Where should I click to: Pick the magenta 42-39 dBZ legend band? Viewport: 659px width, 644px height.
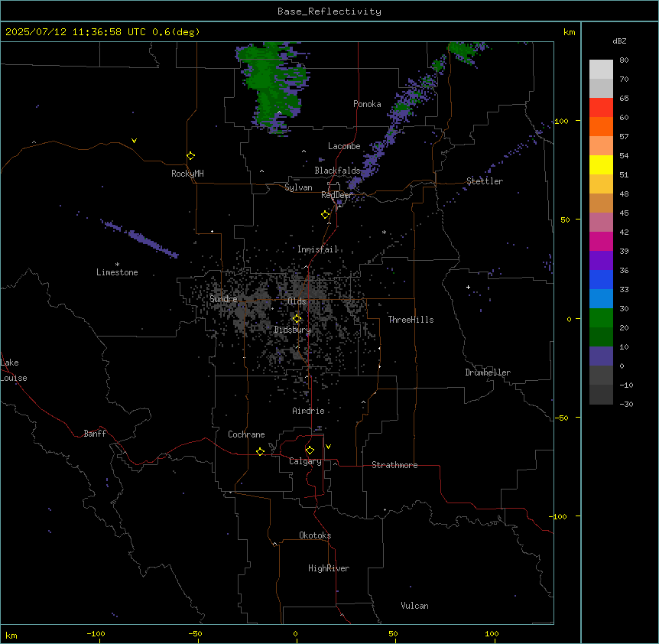coord(601,241)
